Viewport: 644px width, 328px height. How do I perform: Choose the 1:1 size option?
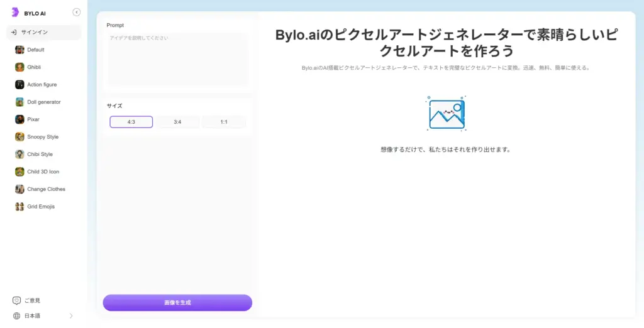pos(224,122)
